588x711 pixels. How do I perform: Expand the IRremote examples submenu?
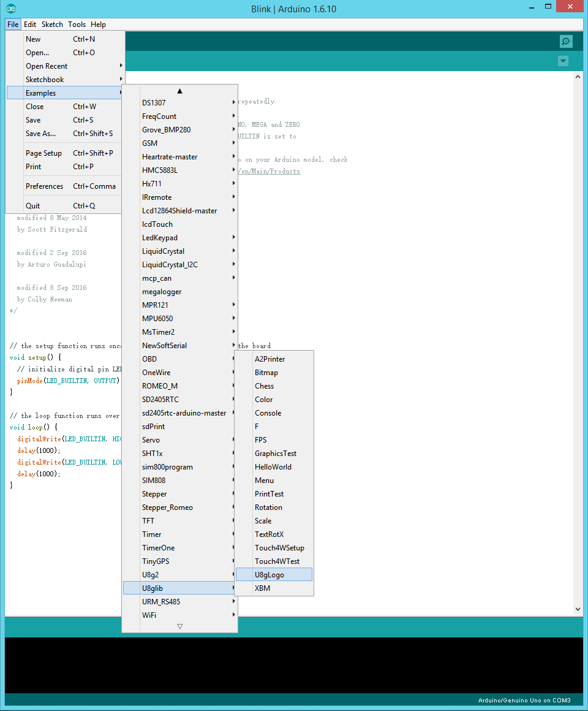point(180,197)
